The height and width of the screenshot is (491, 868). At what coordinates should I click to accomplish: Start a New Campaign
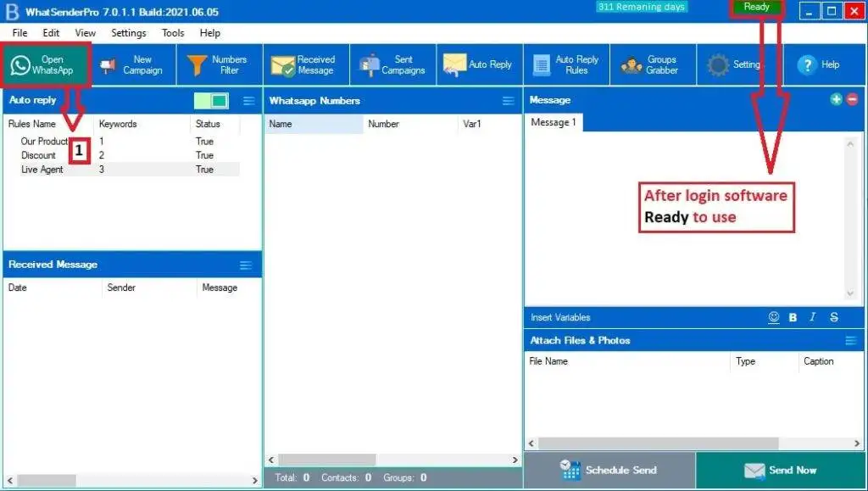point(133,64)
